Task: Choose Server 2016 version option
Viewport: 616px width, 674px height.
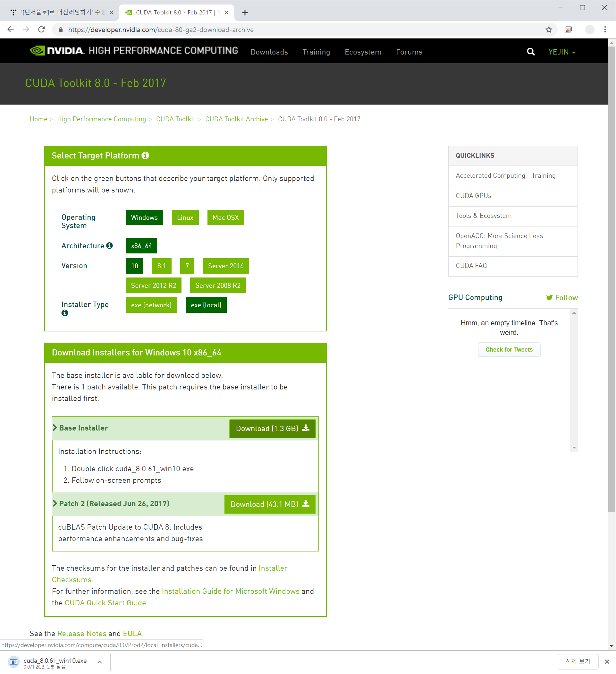Action: (x=226, y=266)
